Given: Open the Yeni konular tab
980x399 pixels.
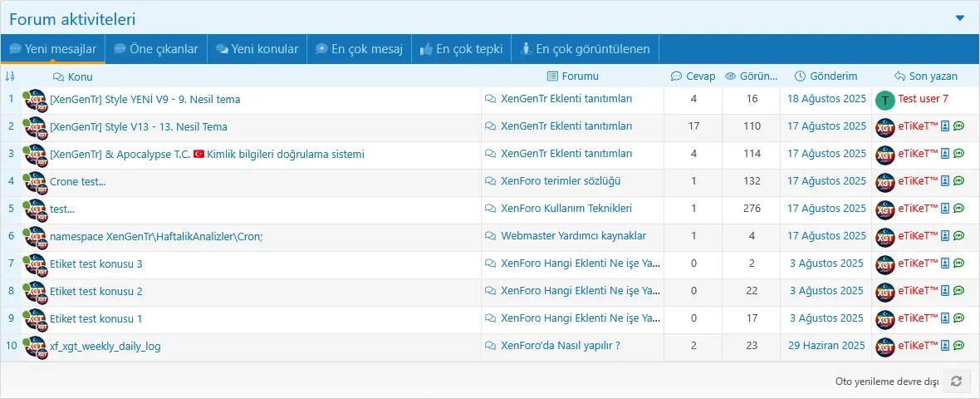Looking at the screenshot, I should pyautogui.click(x=257, y=49).
